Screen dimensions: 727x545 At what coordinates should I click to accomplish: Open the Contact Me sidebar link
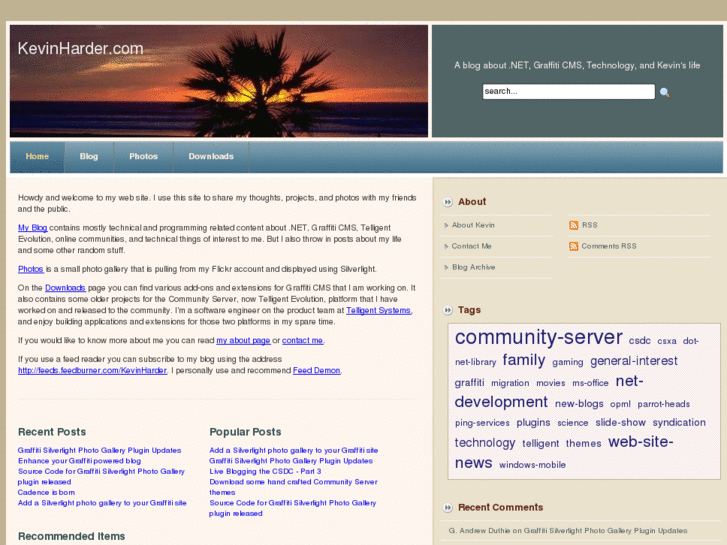click(x=471, y=246)
